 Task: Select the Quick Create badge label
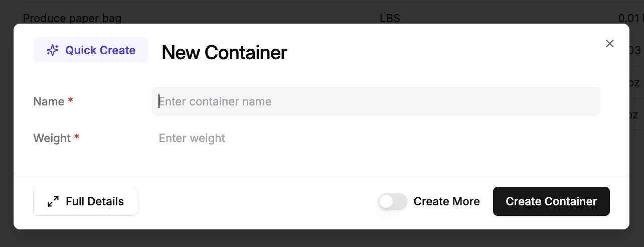point(100,50)
